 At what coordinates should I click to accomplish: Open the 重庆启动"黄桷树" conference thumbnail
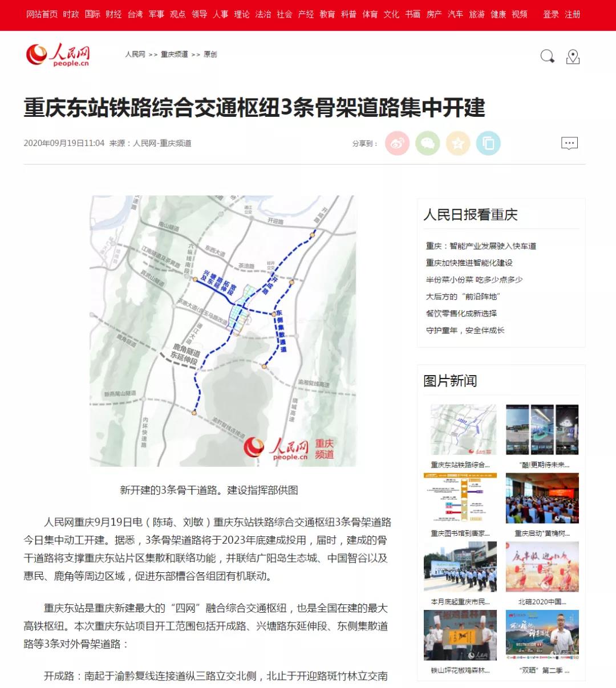(x=542, y=498)
